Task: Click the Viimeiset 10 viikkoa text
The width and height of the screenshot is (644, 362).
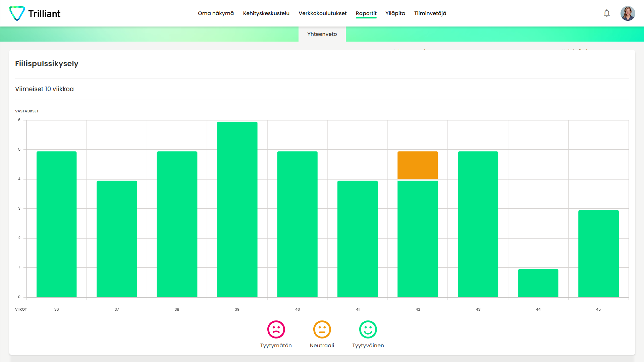Action: 44,89
